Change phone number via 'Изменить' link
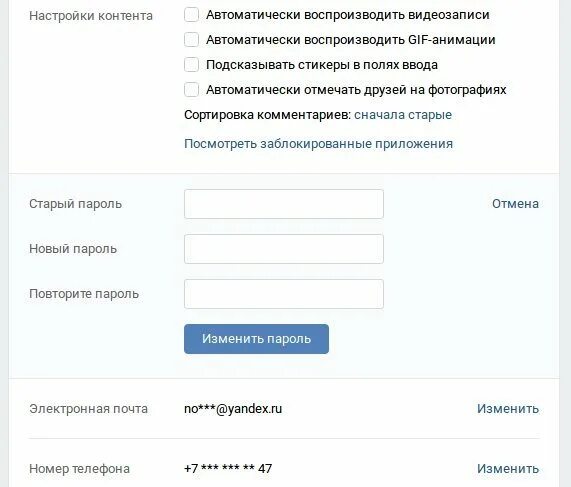Image resolution: width=571 pixels, height=487 pixels. (508, 468)
